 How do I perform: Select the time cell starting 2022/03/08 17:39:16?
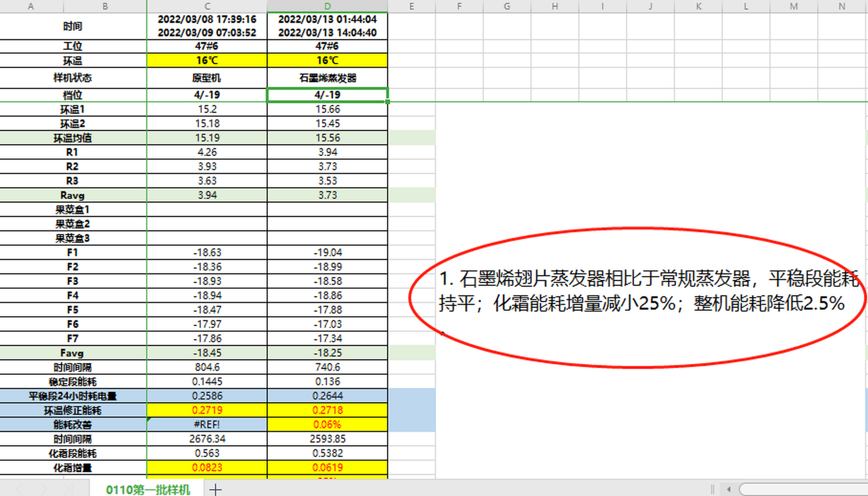coord(207,26)
